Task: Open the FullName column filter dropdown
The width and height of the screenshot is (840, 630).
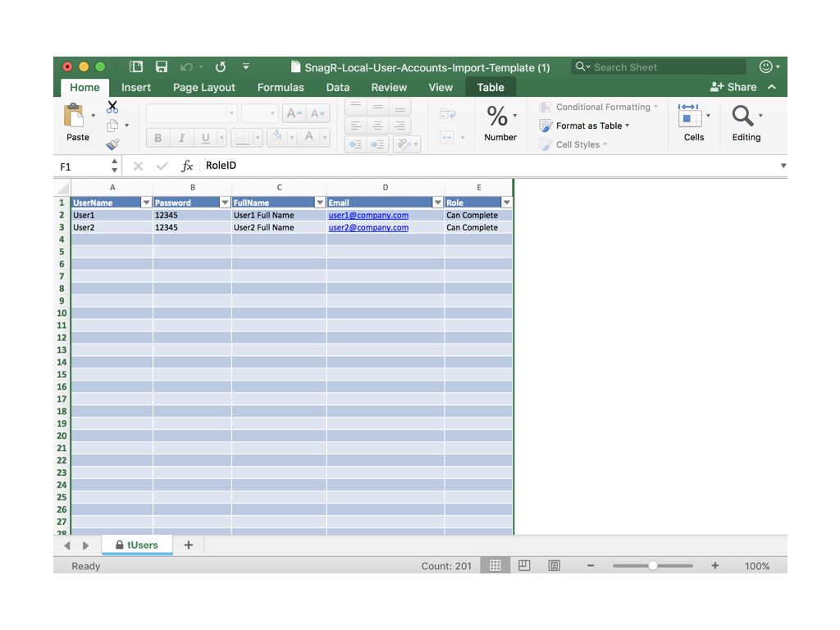Action: tap(320, 203)
